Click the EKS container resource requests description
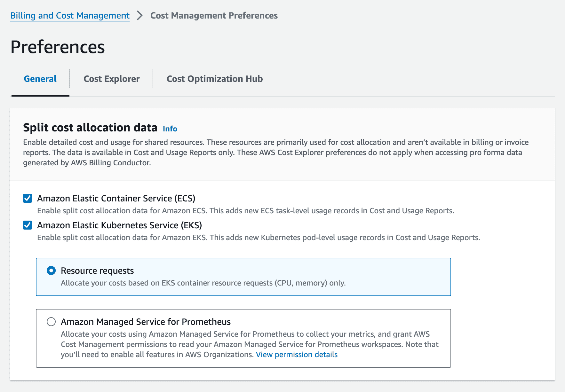The height and width of the screenshot is (392, 565). [x=203, y=283]
